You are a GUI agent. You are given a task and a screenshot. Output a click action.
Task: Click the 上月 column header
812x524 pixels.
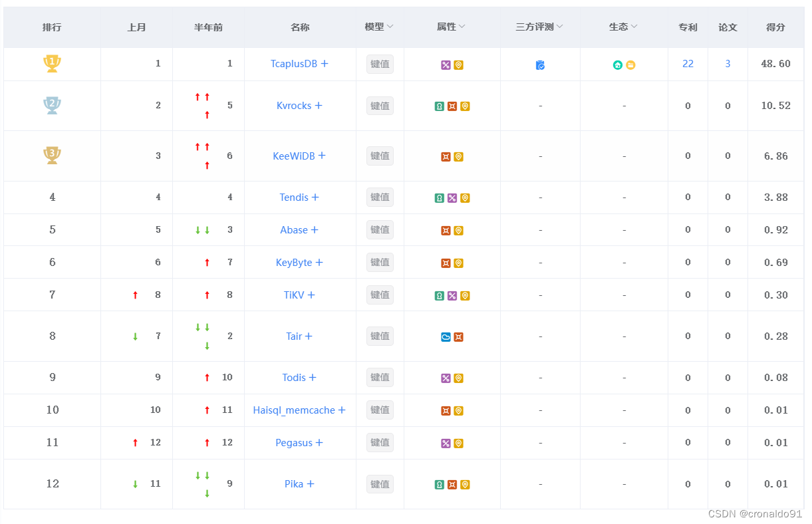[136, 27]
